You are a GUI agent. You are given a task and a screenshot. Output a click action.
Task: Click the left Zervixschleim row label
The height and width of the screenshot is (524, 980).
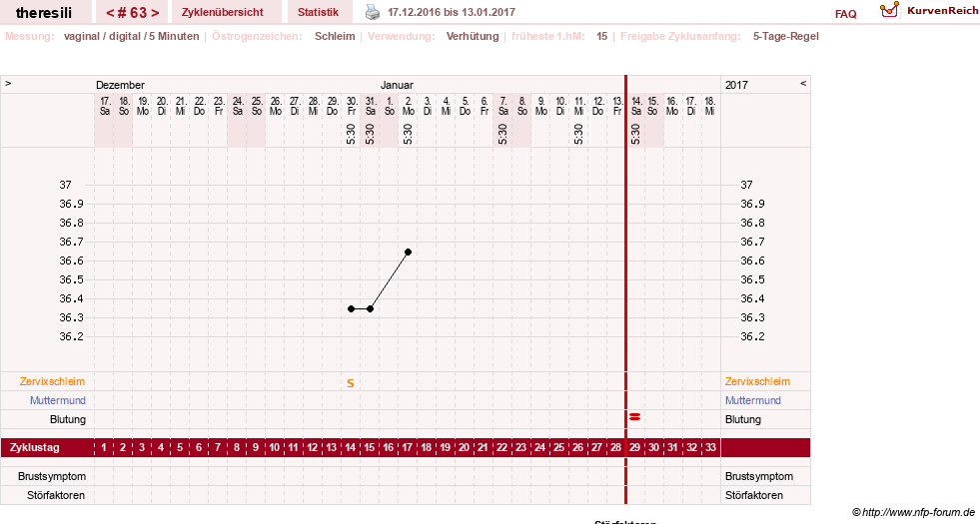point(53,381)
